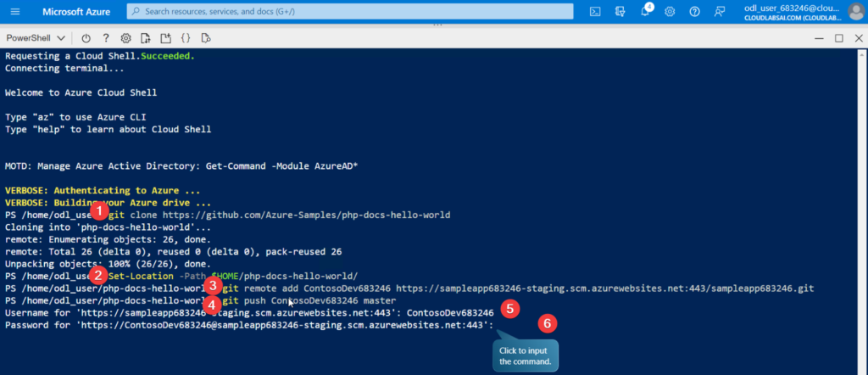Screen dimensions: 868x375
Task: Click the 'Welcome to Azure Cloud Shell' line
Action: click(81, 92)
